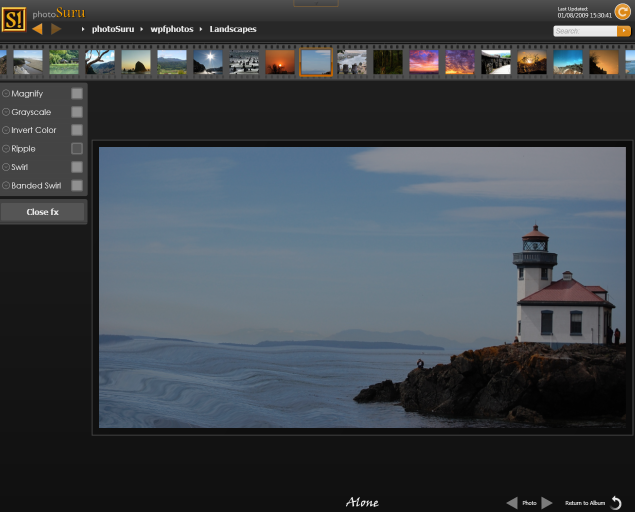Expand the Swirl effect settings
This screenshot has width=635, height=512.
click(x=6, y=167)
